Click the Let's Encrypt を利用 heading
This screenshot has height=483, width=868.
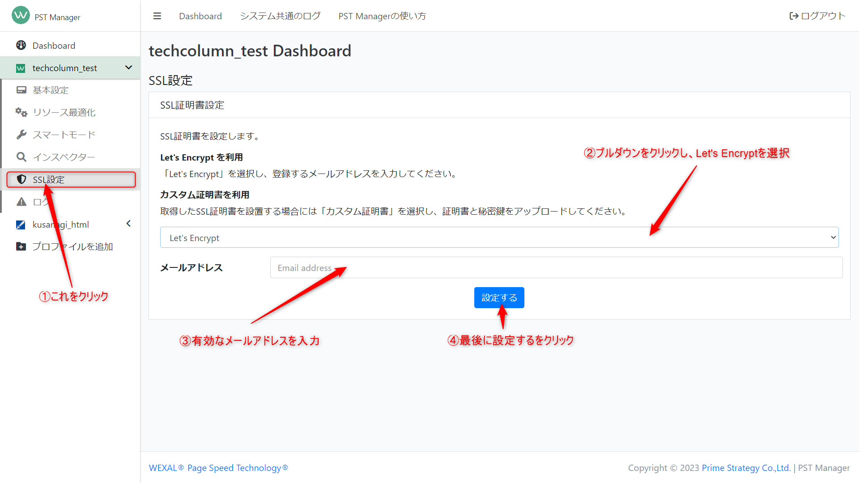tap(201, 157)
